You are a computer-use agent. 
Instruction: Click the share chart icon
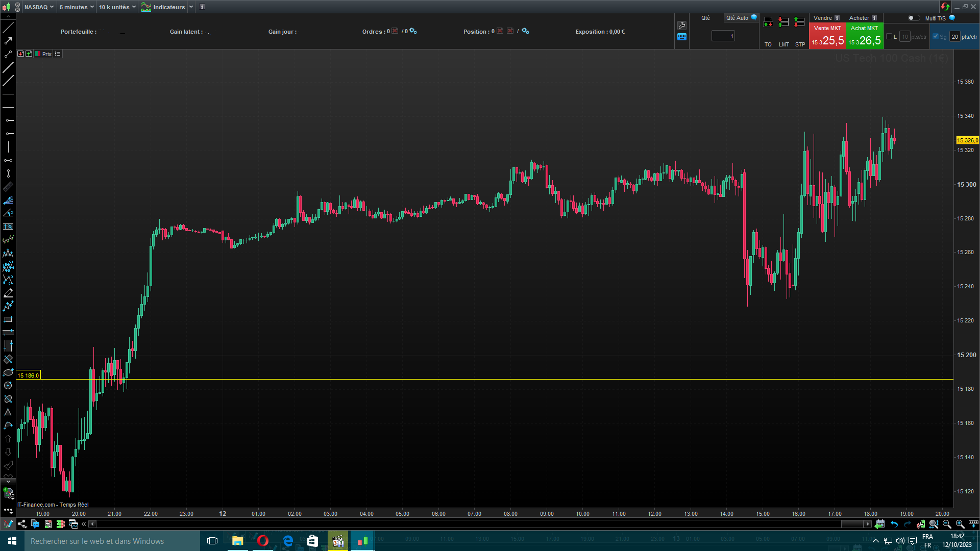pos(22,524)
